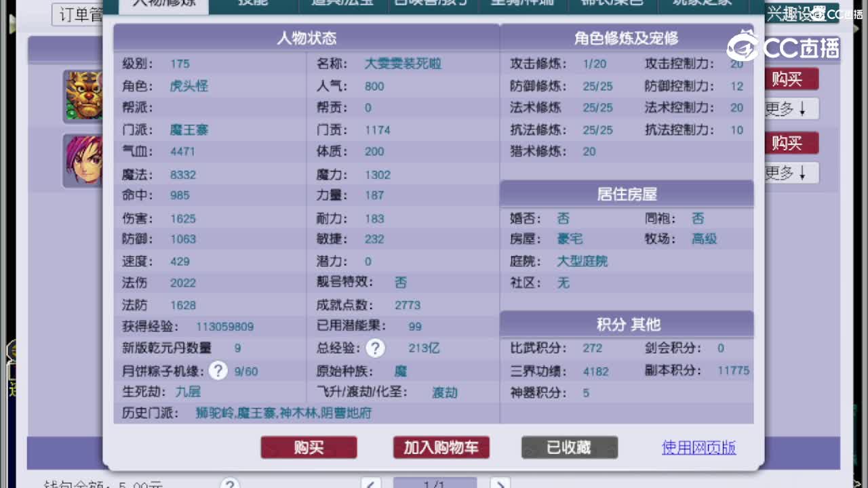The width and height of the screenshot is (868, 488).
Task: Click 加入购物车 to add to cart
Action: tap(441, 447)
